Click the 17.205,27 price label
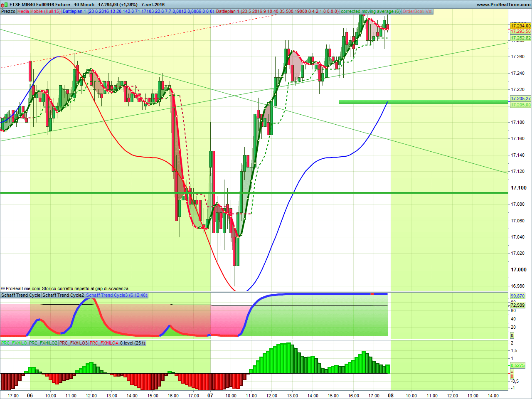The height and width of the screenshot is (399, 532). (x=521, y=99)
